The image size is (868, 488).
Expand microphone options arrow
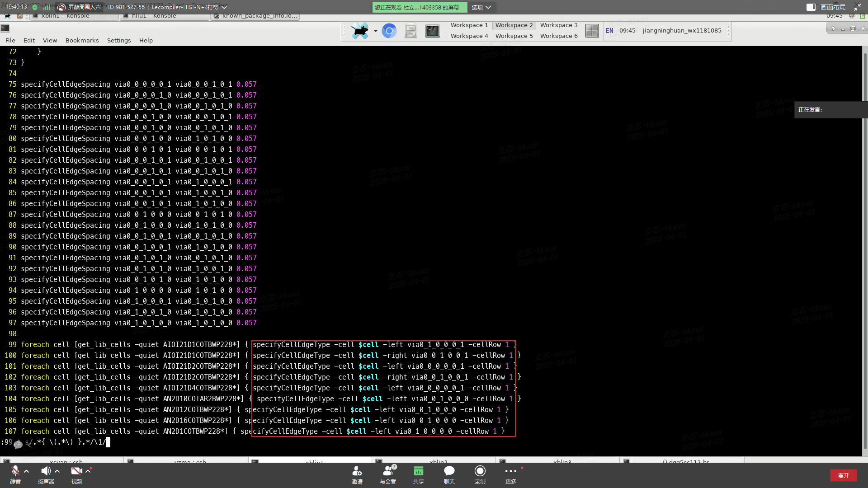27,471
